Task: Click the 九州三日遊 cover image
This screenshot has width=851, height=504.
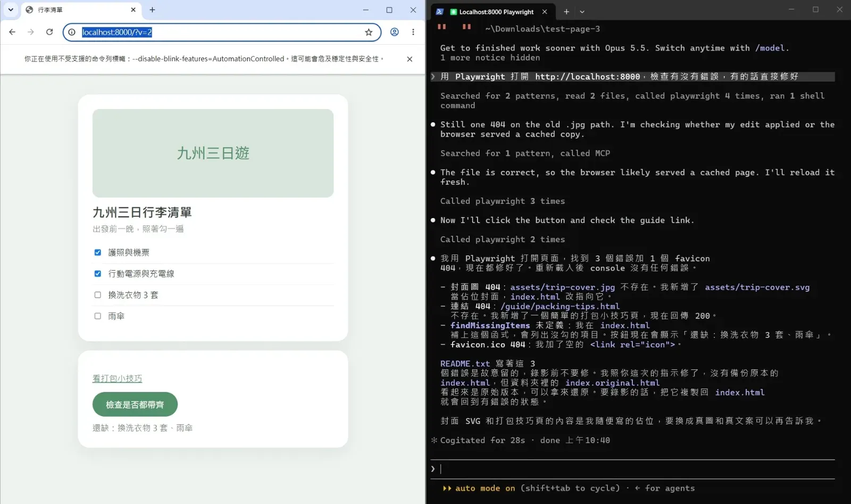Action: [213, 153]
